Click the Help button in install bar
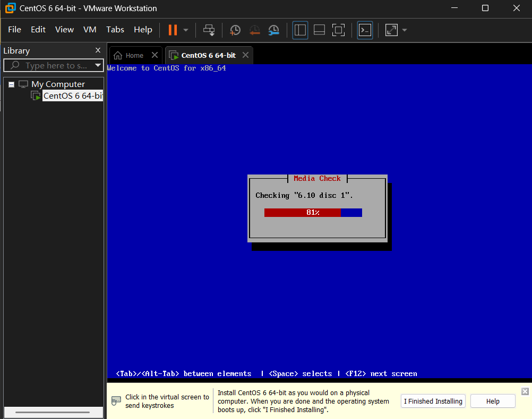This screenshot has height=419, width=532. click(x=493, y=401)
